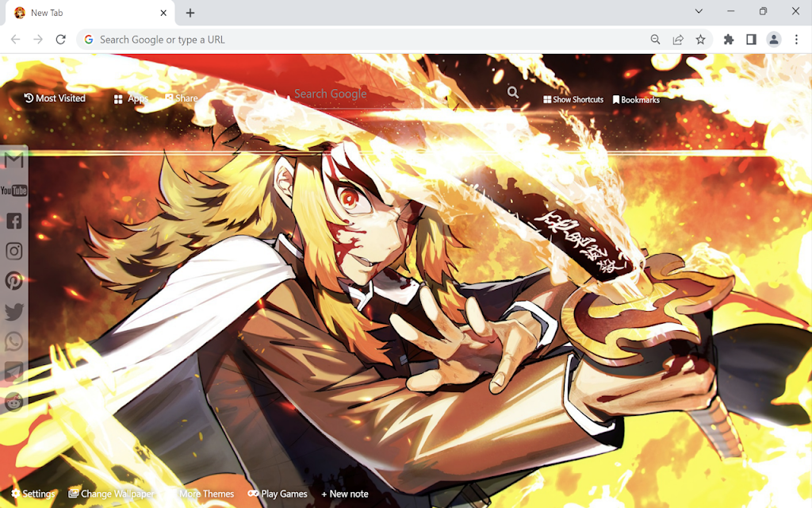812x508 pixels.
Task: Open the Chrome three-dot menu
Action: (x=796, y=40)
